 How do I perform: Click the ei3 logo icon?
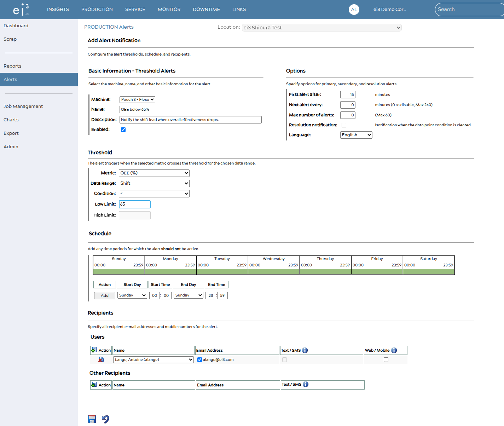click(21, 10)
